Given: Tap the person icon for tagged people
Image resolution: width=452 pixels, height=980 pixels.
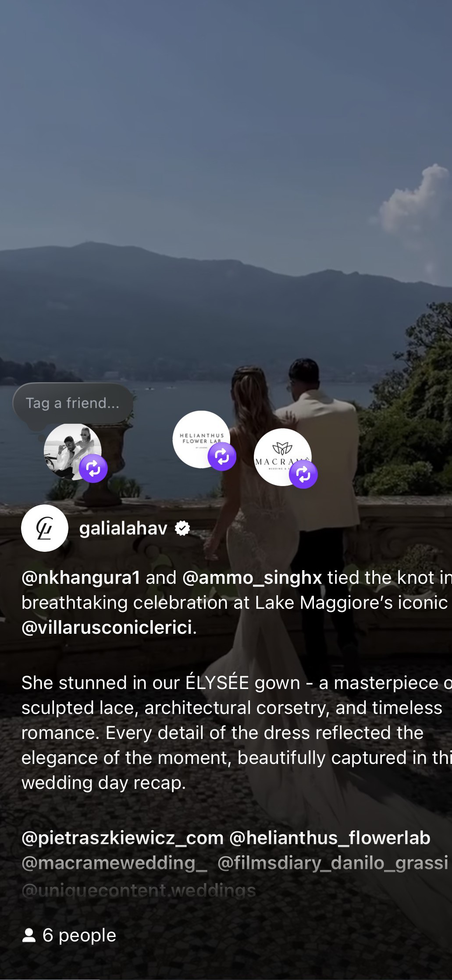Looking at the screenshot, I should click(29, 935).
